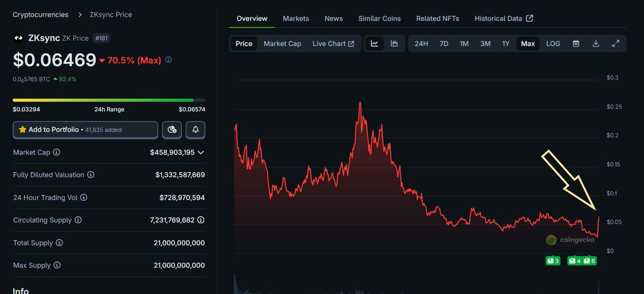The width and height of the screenshot is (644, 294).
Task: Click the price alert bell icon
Action: pyautogui.click(x=195, y=130)
